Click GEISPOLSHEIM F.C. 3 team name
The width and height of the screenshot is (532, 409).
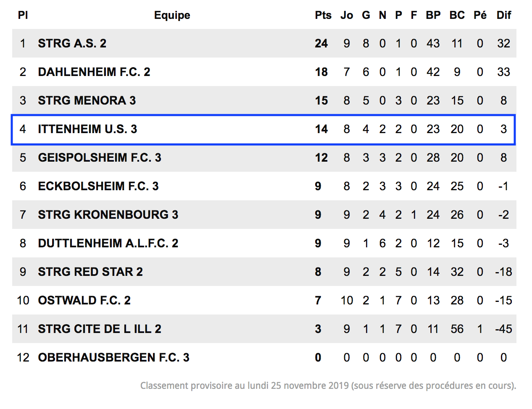[100, 157]
